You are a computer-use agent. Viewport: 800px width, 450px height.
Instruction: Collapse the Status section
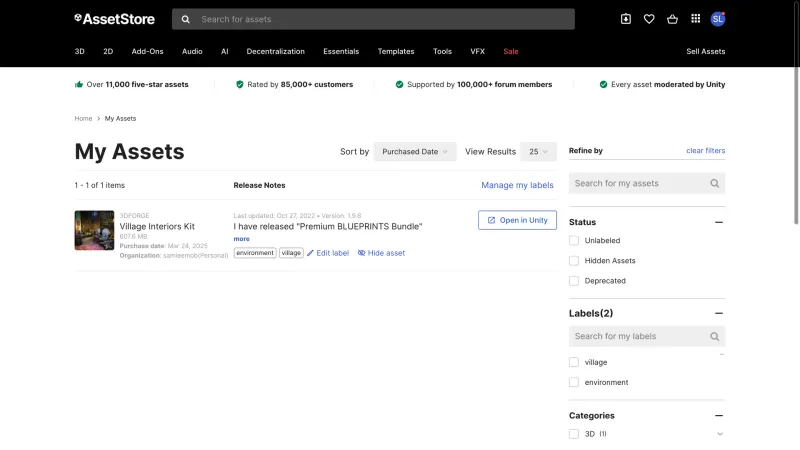(719, 222)
